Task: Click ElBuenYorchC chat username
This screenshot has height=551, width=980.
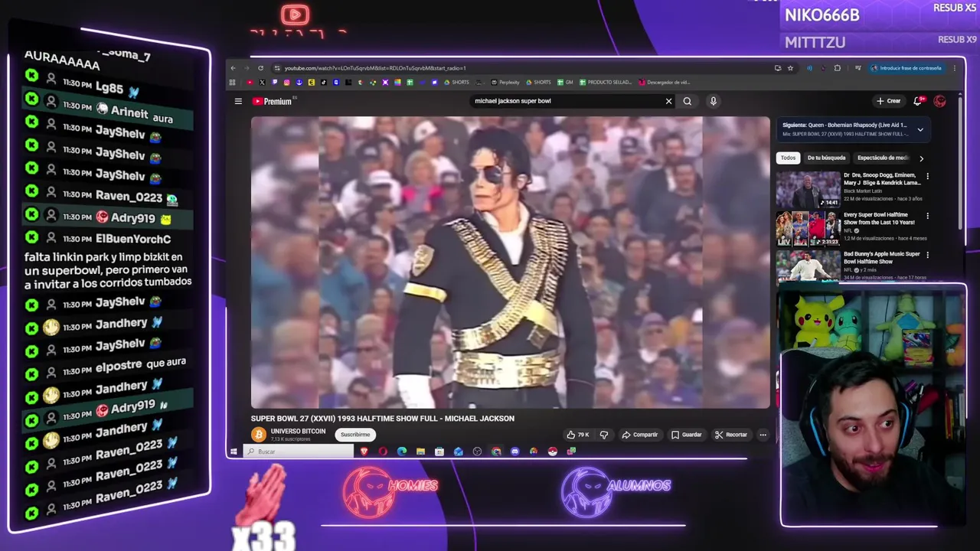Action: point(133,239)
